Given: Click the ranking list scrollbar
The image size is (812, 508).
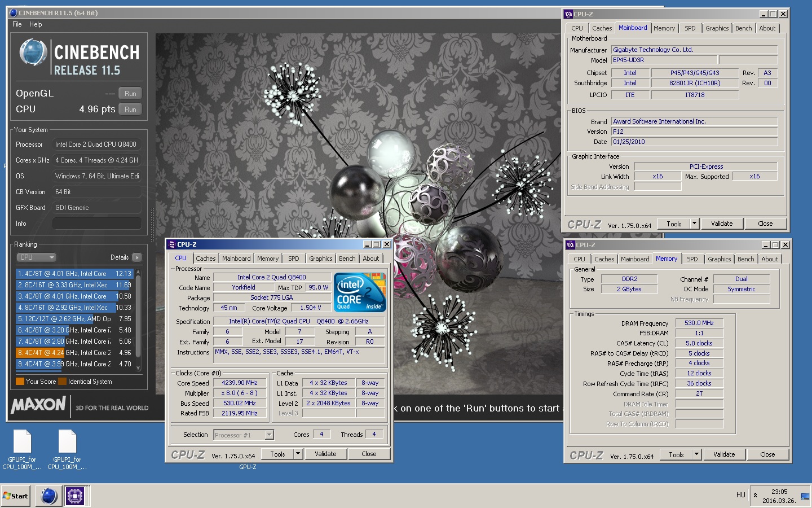Looking at the screenshot, I should 138,320.
